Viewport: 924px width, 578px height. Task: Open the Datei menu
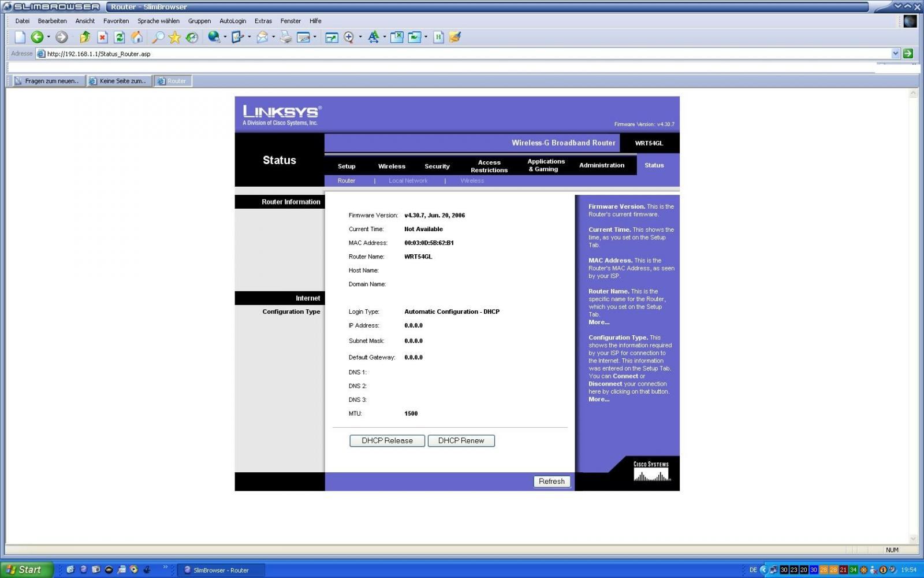pos(23,21)
